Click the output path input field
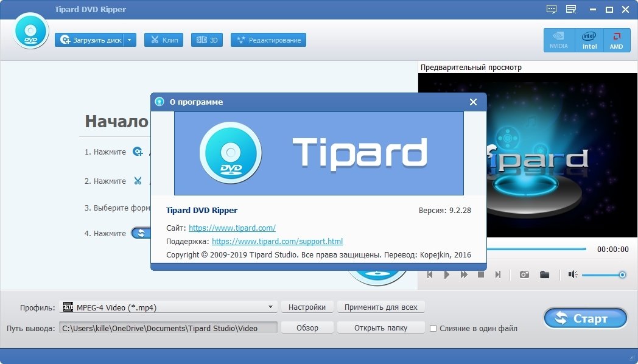Screen dimensions: 638x364 coord(168,328)
